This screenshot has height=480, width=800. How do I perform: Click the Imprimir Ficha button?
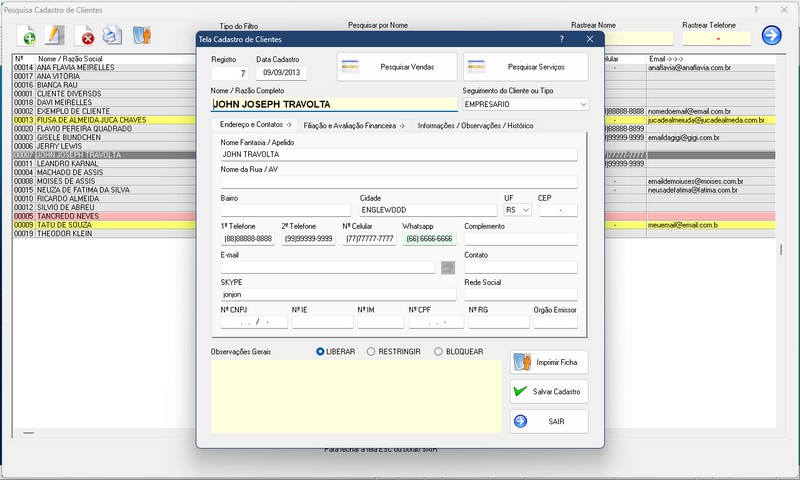[549, 361]
